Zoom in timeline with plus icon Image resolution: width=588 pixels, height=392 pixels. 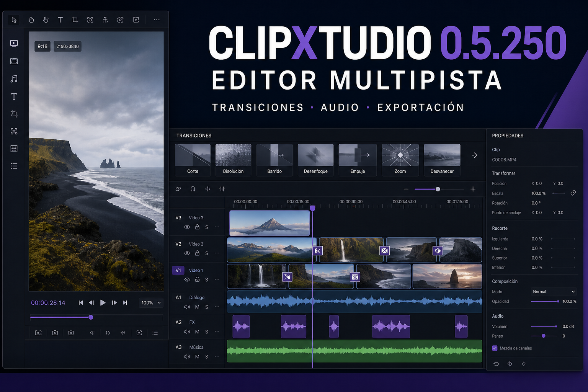point(473,189)
